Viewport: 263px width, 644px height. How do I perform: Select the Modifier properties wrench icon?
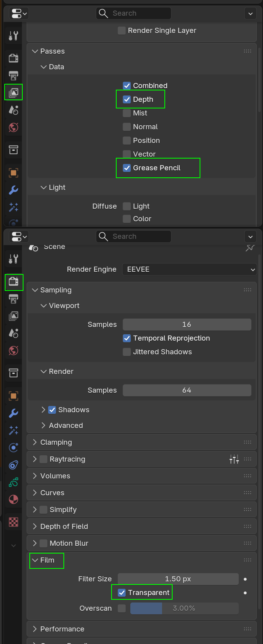pyautogui.click(x=13, y=413)
